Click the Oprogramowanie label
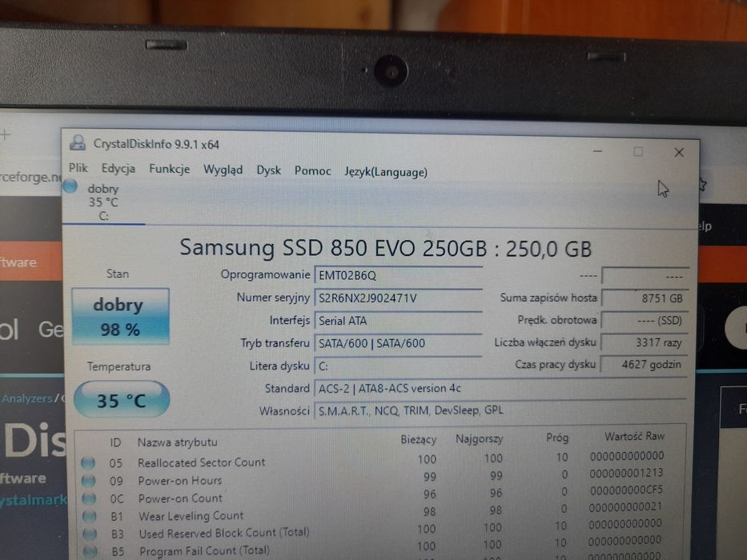Viewport: 747px width, 560px height. (265, 274)
